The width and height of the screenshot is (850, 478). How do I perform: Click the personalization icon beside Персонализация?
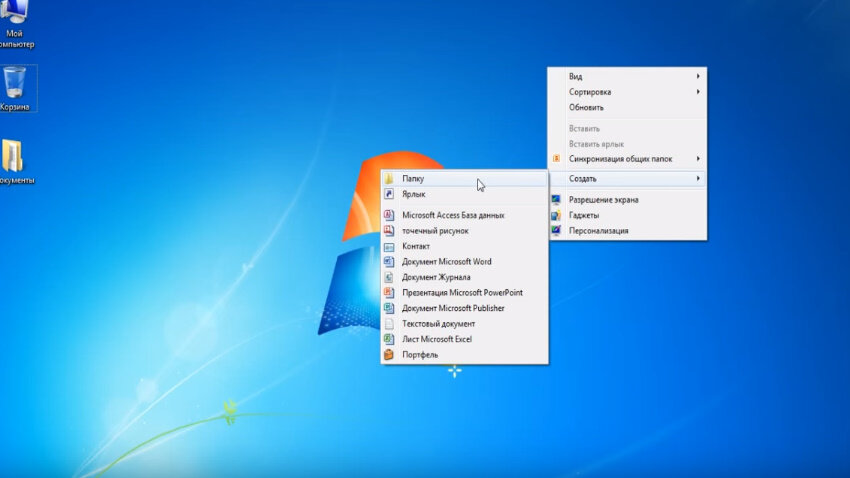(x=556, y=230)
